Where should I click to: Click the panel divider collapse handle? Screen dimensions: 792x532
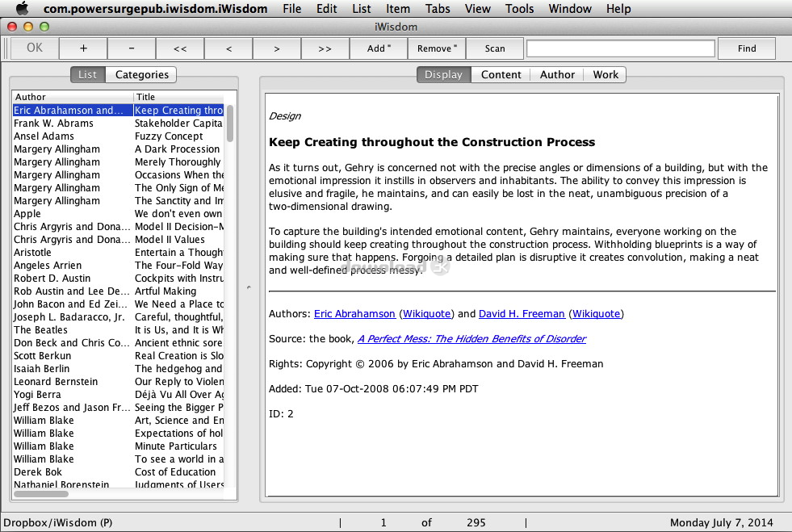click(x=249, y=287)
